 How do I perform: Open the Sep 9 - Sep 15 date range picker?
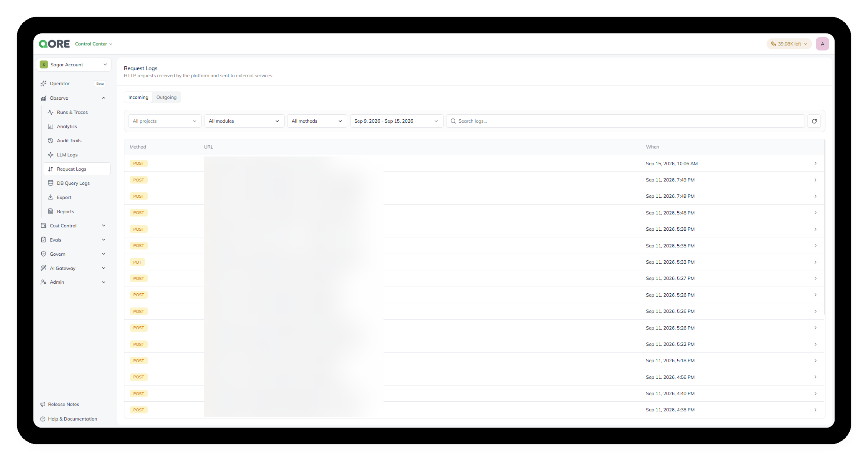click(396, 121)
